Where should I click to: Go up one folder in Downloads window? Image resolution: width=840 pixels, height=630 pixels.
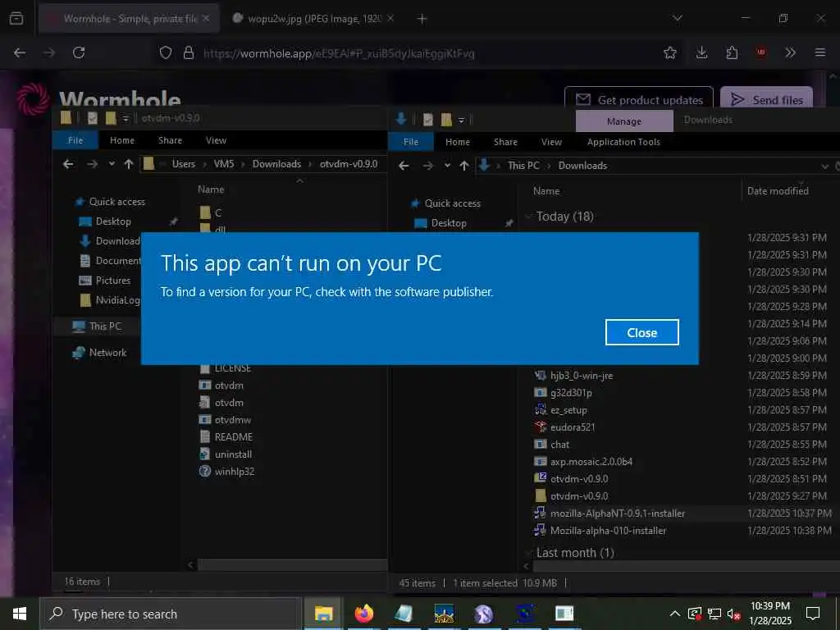[464, 166]
